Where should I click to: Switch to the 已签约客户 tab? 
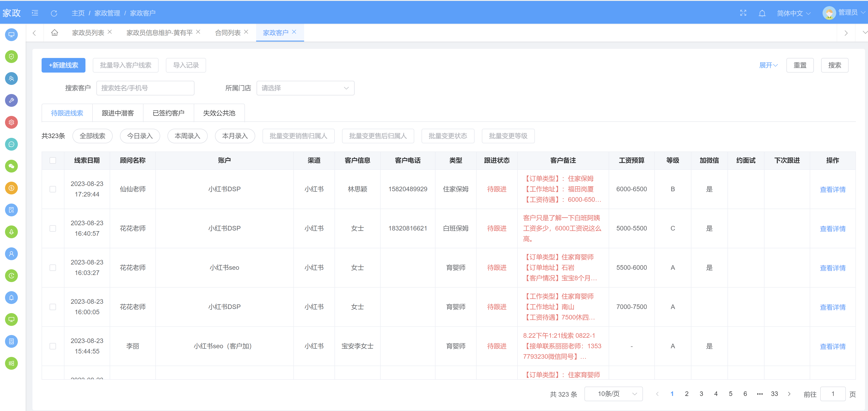click(x=168, y=113)
